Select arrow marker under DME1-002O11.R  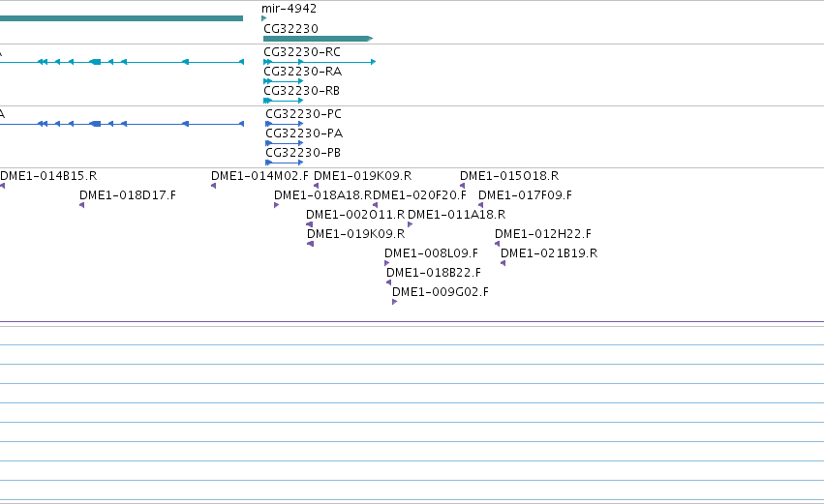310,224
